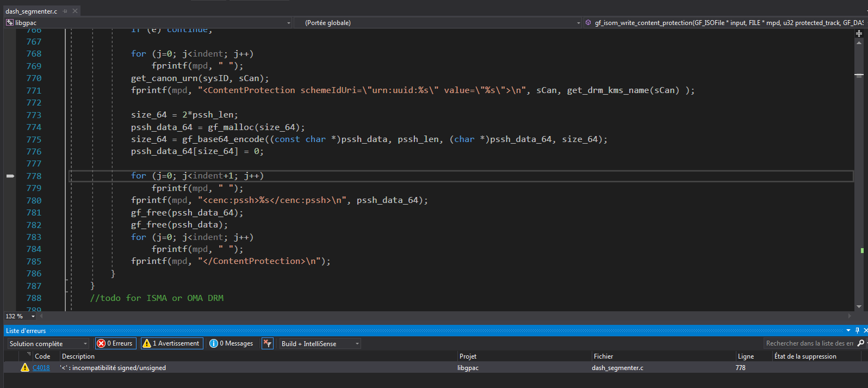Open the Portée globale scope dropdown

coord(438,23)
